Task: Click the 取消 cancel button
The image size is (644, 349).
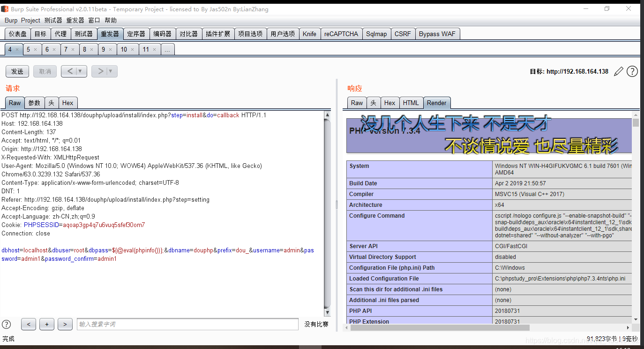Action: tap(45, 71)
